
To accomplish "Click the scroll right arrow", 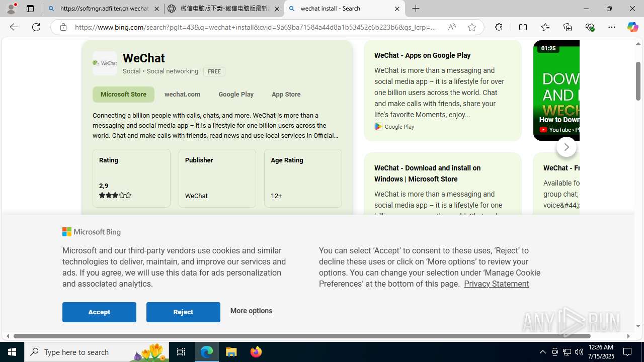I will point(628,336).
